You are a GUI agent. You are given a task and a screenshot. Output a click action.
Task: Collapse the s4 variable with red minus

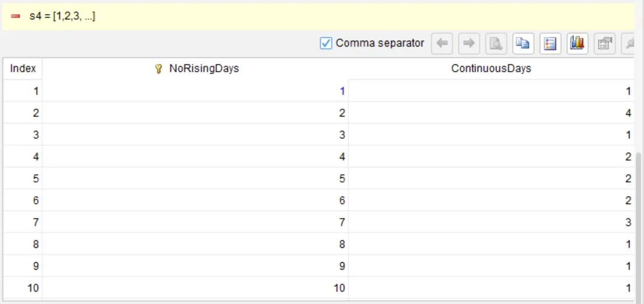coord(16,16)
